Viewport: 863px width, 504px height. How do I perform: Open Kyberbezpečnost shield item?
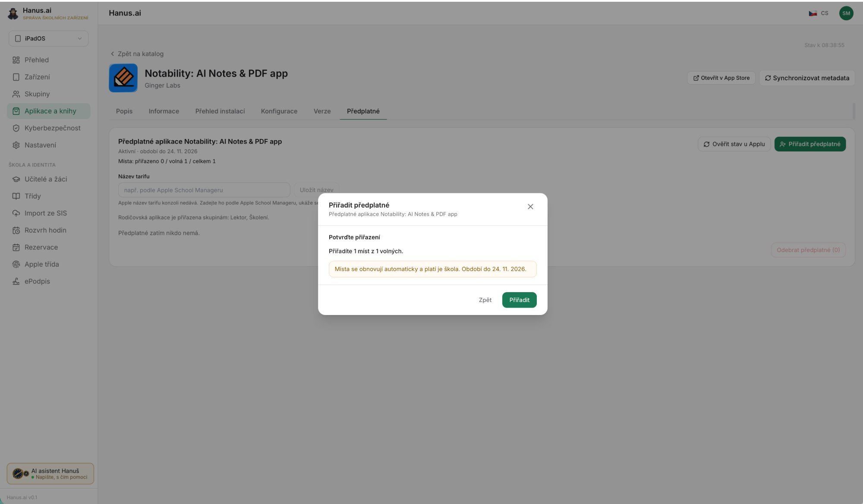click(48, 128)
